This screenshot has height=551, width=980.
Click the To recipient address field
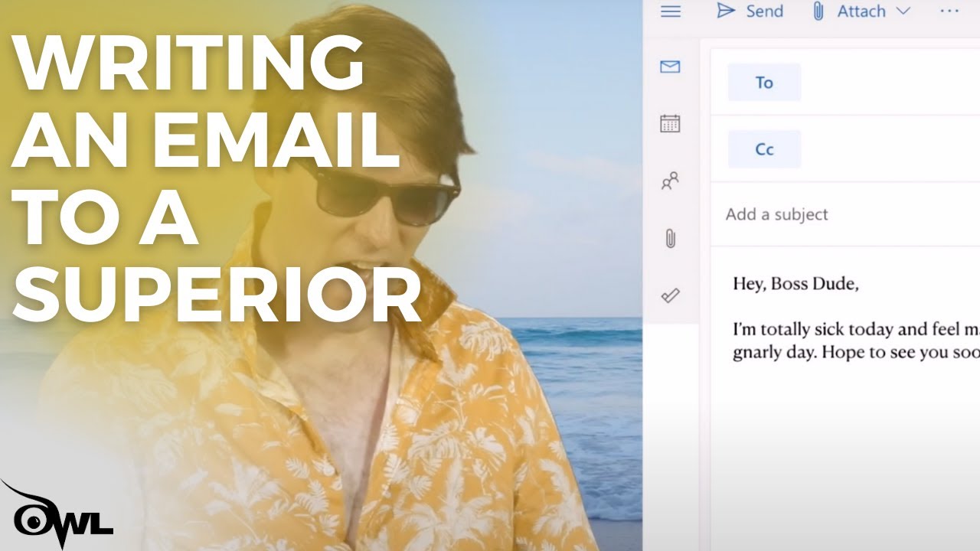[x=890, y=83]
